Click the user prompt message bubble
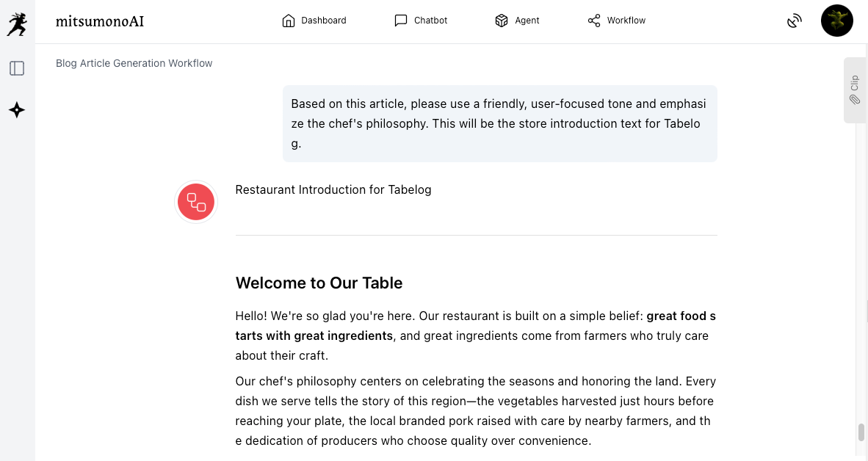The image size is (868, 461). click(x=499, y=123)
